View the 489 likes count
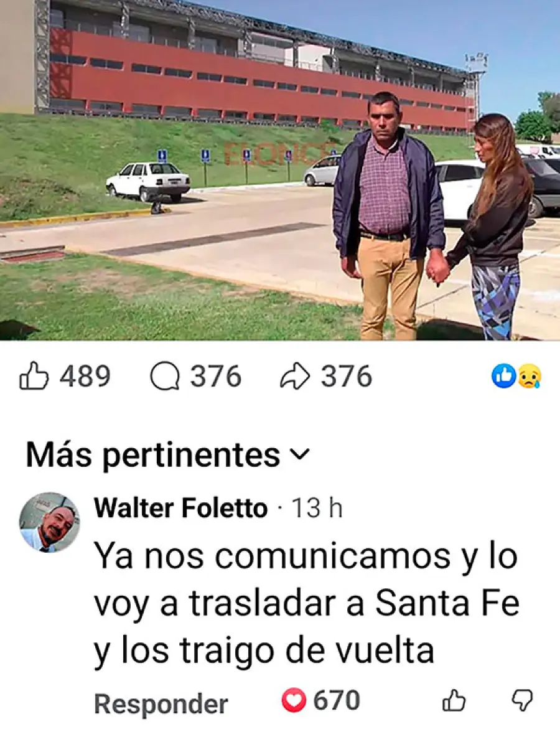Image resolution: width=560 pixels, height=747 pixels. click(85, 377)
